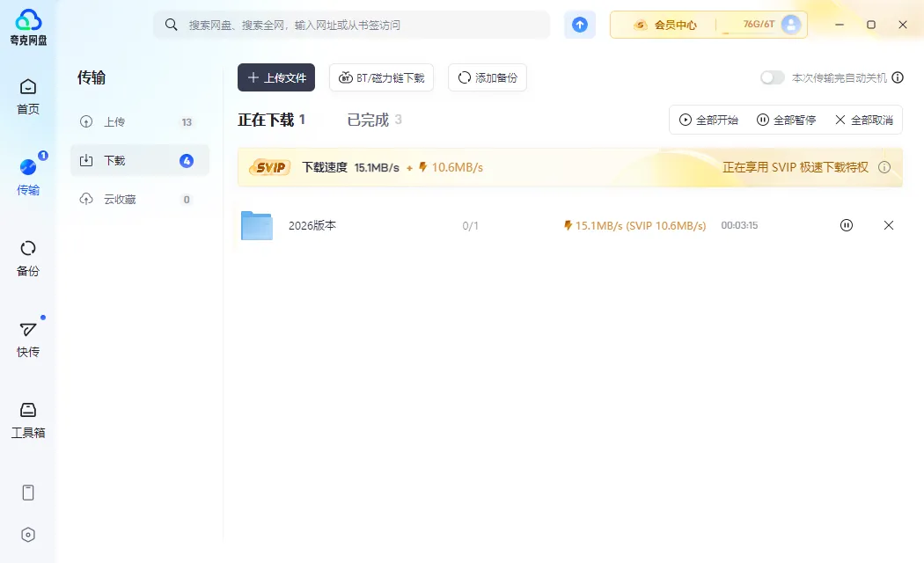
Task: Open the 首页 home page
Action: point(27,97)
